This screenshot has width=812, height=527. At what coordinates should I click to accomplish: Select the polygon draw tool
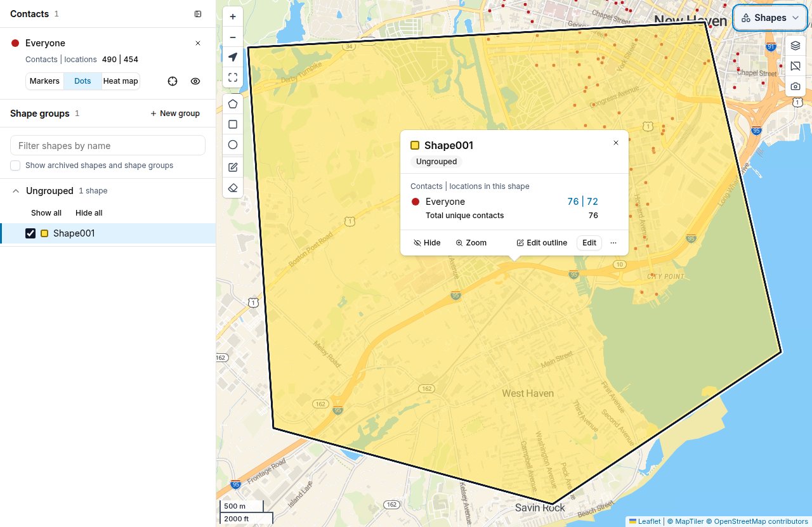click(x=233, y=104)
